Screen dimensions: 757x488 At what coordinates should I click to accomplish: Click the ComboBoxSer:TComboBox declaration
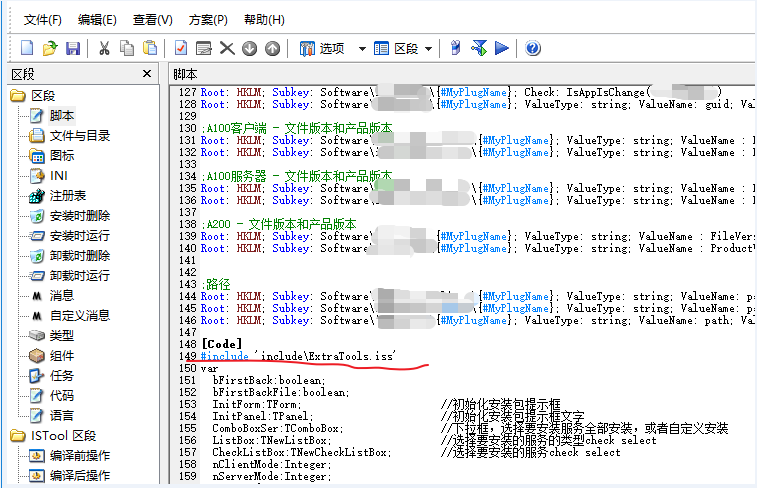click(x=278, y=429)
